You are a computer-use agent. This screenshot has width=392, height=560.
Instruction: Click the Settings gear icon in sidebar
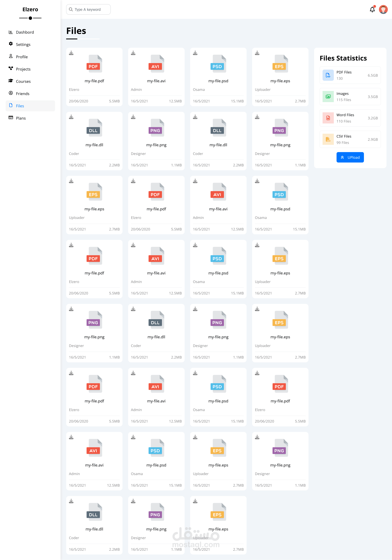click(11, 44)
